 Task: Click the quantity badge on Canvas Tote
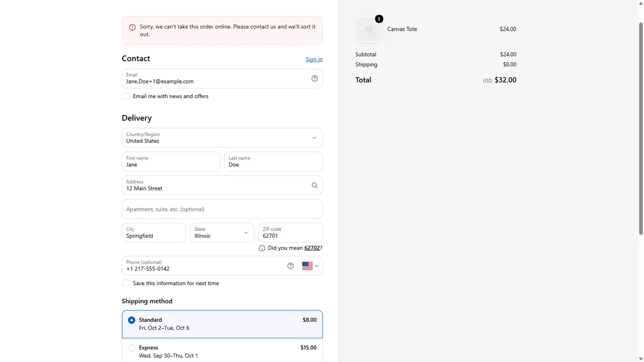tap(379, 19)
